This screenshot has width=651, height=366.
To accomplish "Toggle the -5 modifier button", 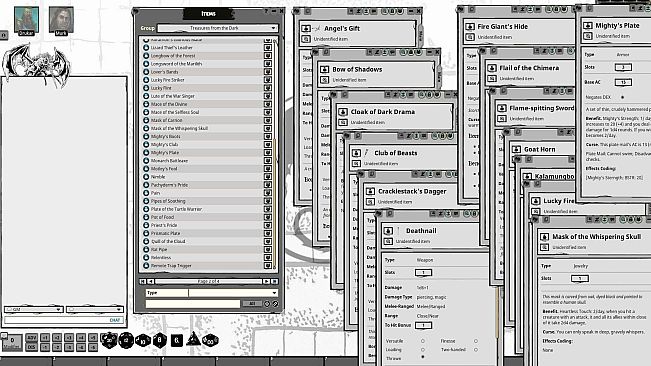I will [93, 347].
